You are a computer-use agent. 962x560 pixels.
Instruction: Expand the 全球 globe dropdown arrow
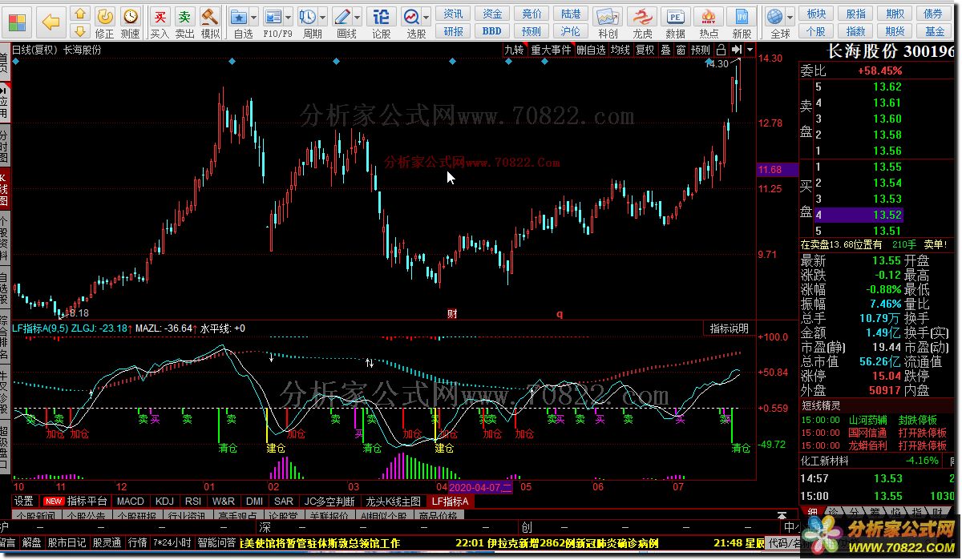click(x=791, y=16)
